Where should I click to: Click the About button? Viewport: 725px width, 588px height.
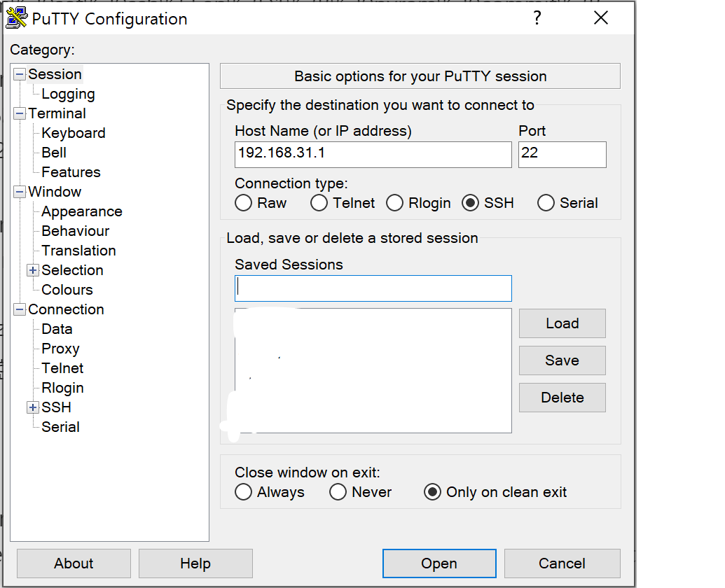tap(74, 563)
